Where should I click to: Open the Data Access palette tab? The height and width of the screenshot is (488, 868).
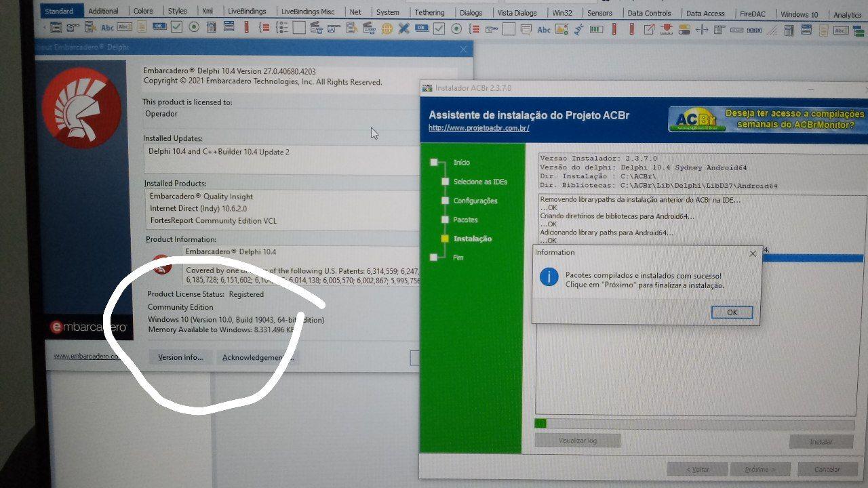point(705,14)
